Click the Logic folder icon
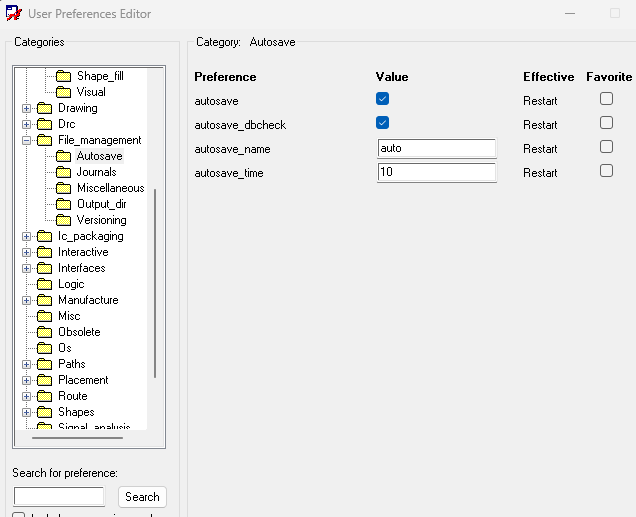 click(45, 284)
